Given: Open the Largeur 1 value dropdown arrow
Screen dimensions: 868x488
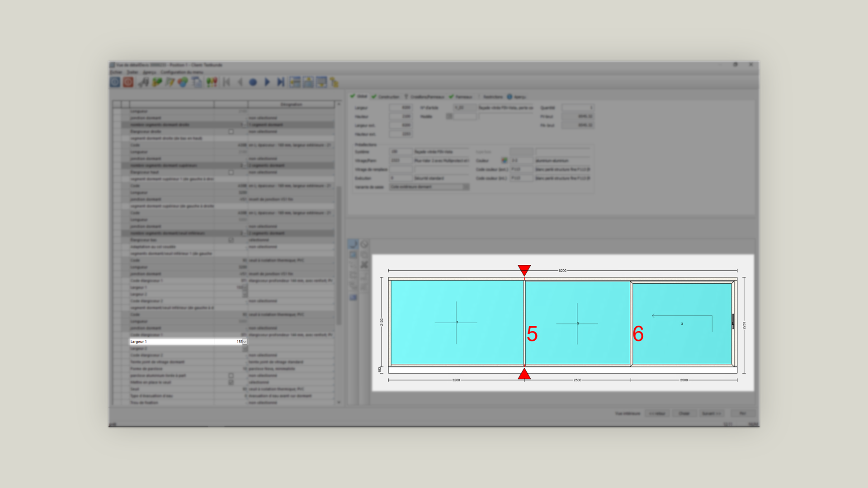Looking at the screenshot, I should tap(245, 342).
